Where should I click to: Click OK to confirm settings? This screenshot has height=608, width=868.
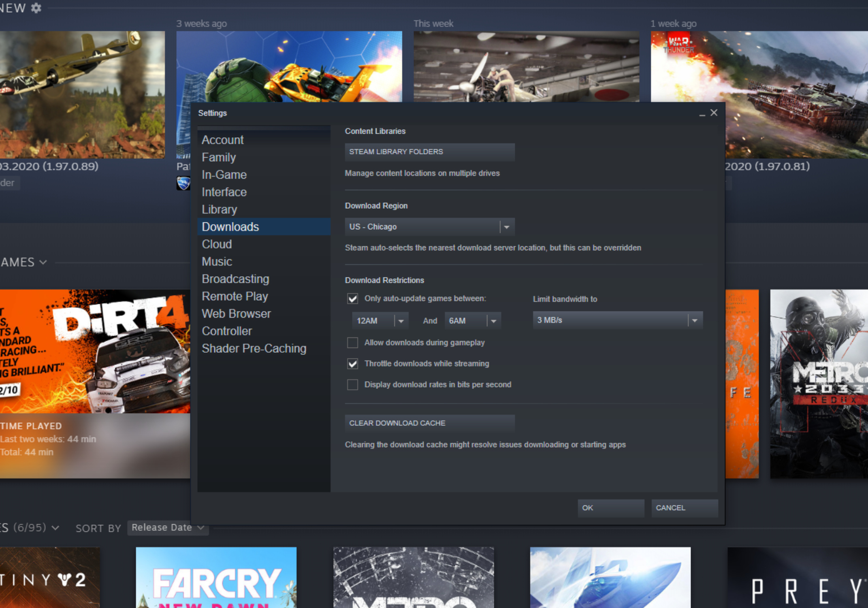pyautogui.click(x=588, y=507)
